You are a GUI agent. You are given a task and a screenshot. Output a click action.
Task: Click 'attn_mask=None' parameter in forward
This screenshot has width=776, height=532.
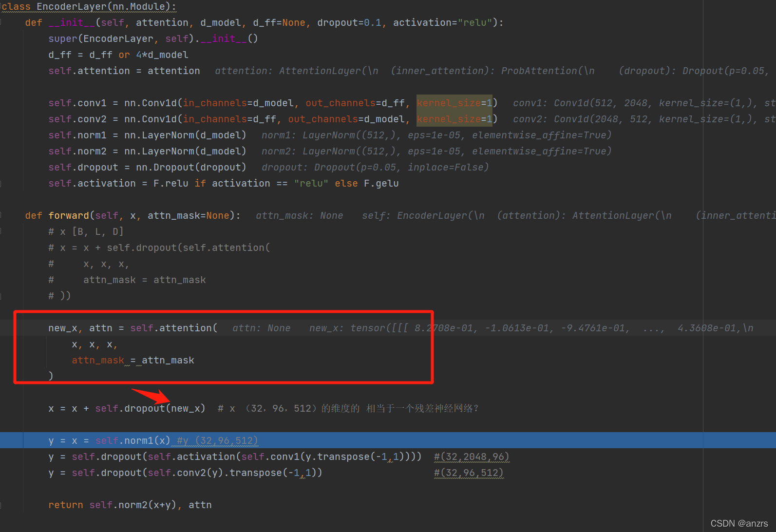click(x=189, y=215)
